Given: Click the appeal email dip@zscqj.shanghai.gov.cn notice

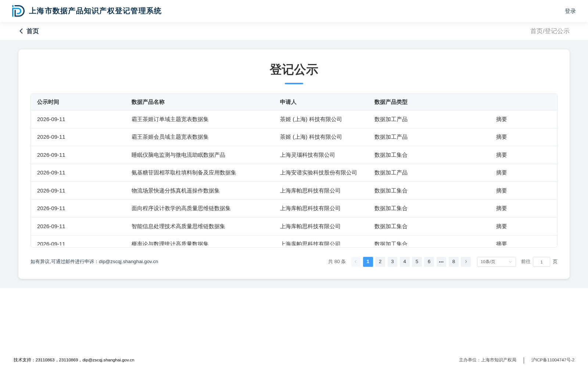Looking at the screenshot, I should (94, 262).
